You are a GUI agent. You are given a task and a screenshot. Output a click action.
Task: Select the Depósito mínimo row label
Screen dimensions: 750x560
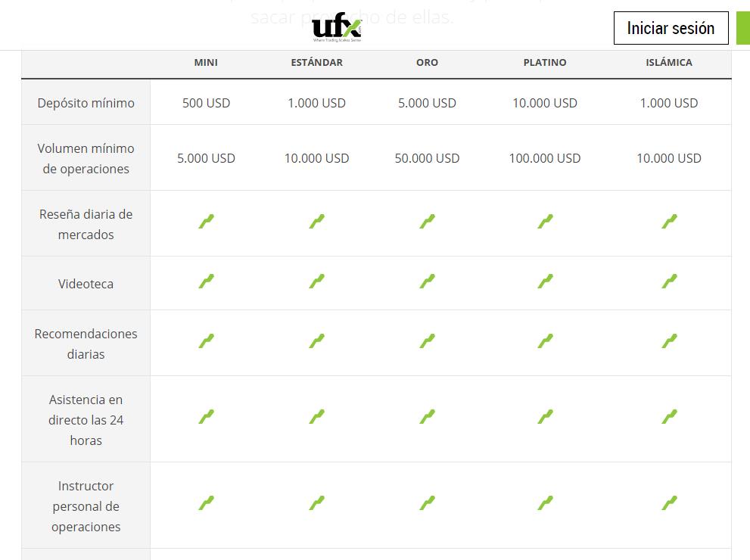tap(86, 103)
